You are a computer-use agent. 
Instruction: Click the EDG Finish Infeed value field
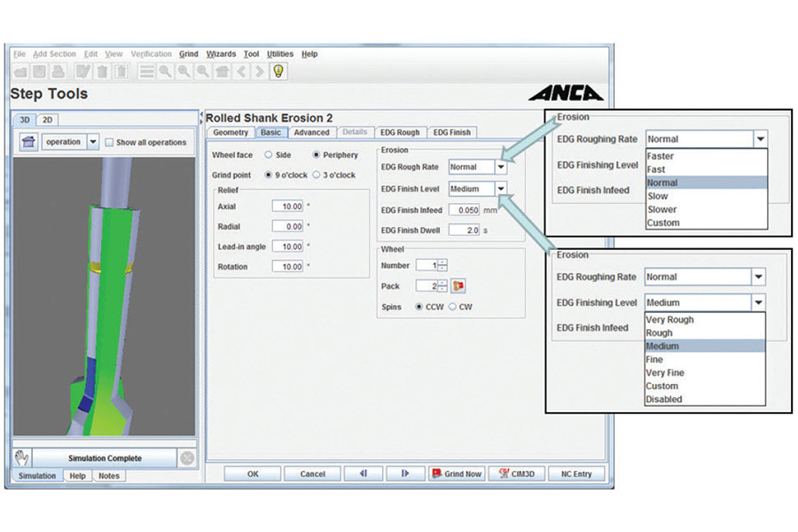pos(464,210)
